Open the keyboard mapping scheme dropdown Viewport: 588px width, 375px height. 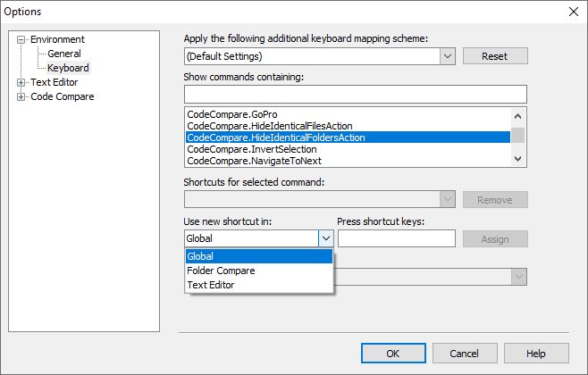448,56
